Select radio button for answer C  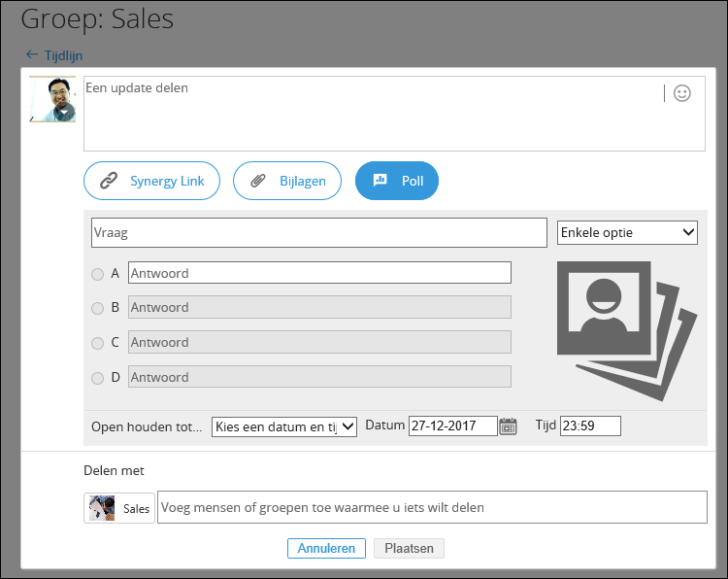pyautogui.click(x=97, y=343)
